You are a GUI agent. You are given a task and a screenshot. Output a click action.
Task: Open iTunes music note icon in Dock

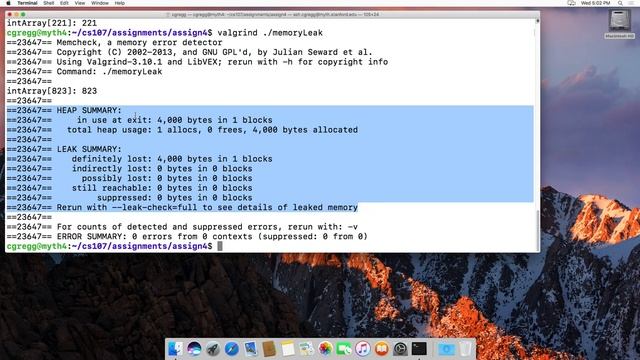(363, 349)
